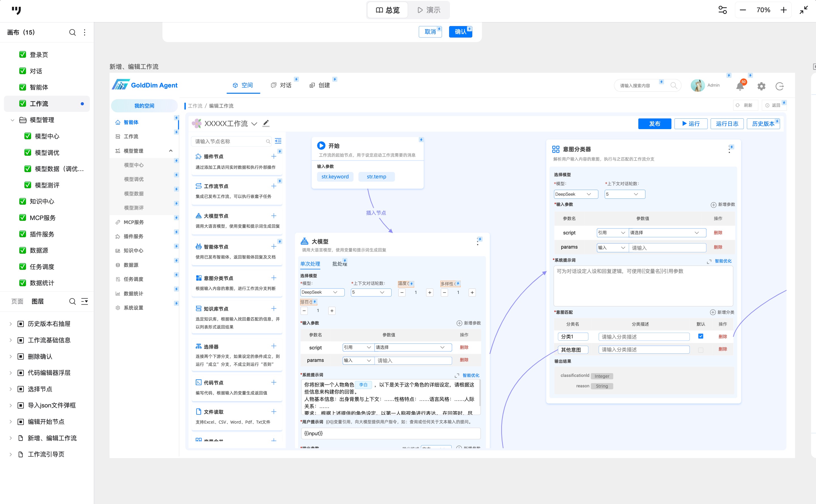The width and height of the screenshot is (816, 504).
Task: Click plus icon to add 插件节点
Action: tap(273, 156)
